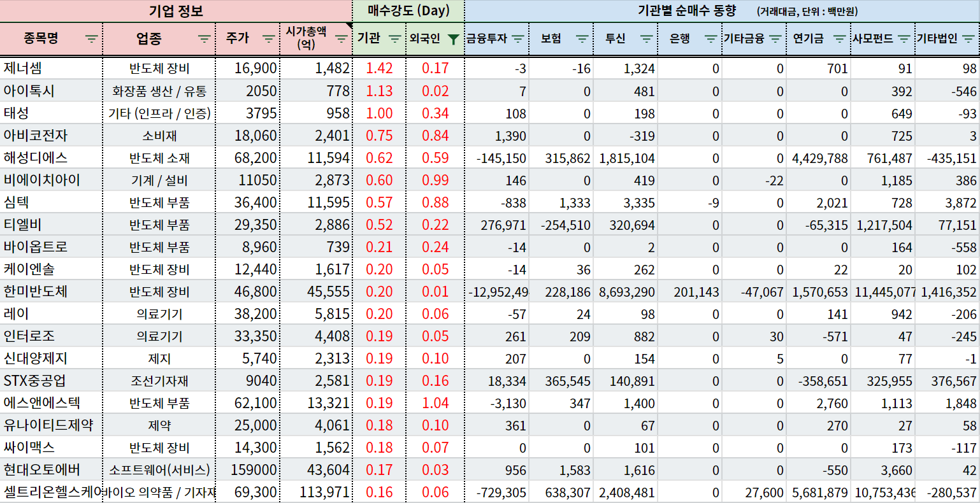
Task: Open the 종목명 column filter dropdown
Action: [x=92, y=39]
